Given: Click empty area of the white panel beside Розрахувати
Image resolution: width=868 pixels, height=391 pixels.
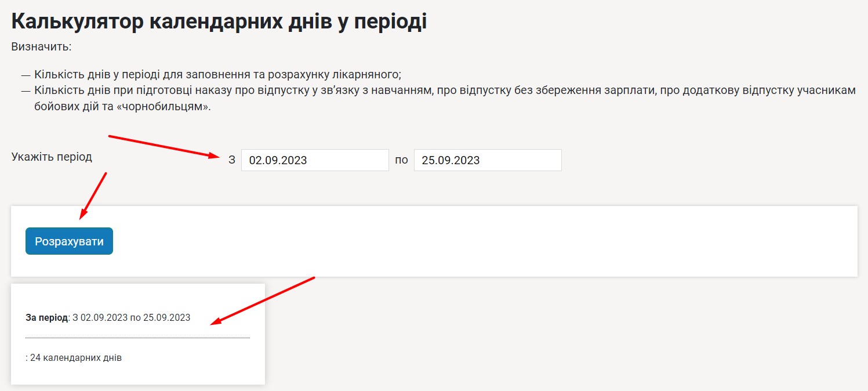Looking at the screenshot, I should click(x=464, y=241).
